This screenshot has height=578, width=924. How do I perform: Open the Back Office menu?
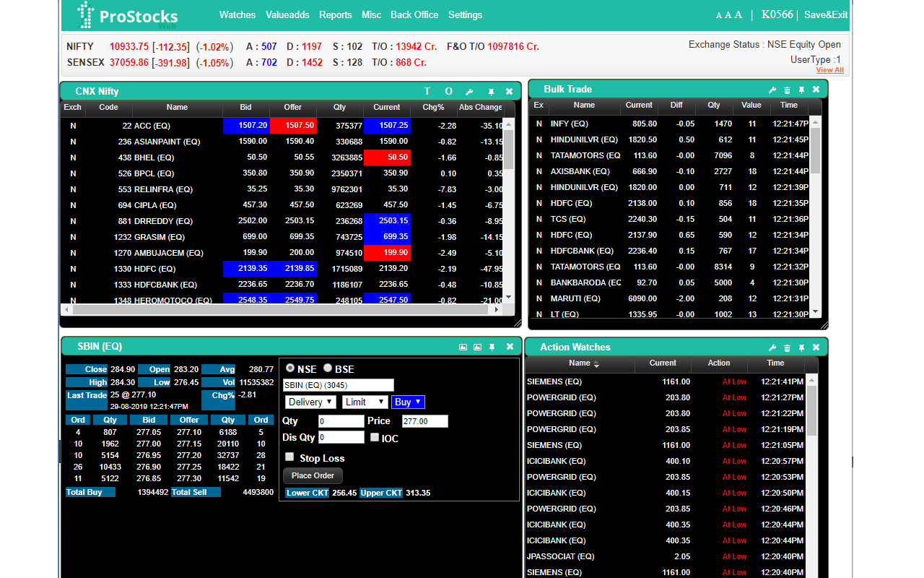coord(414,14)
